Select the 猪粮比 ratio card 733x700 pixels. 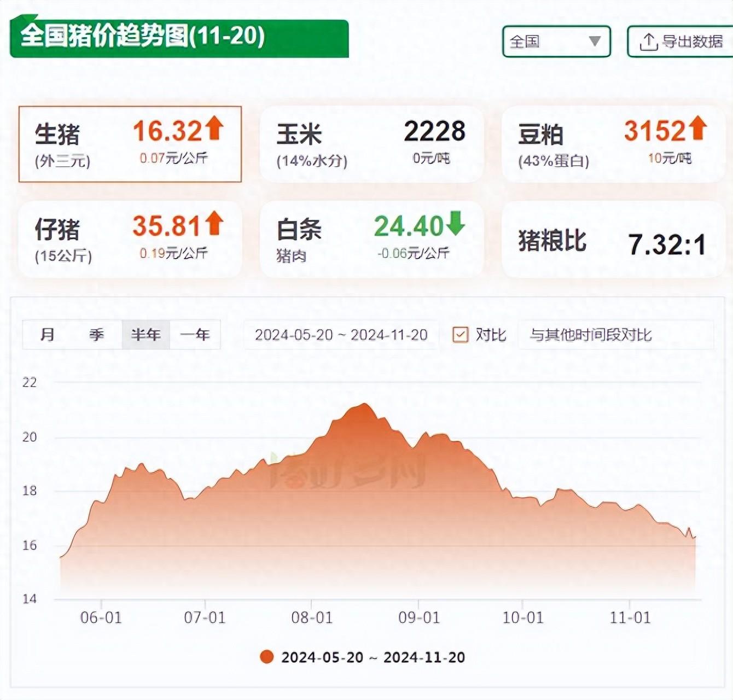(x=613, y=239)
